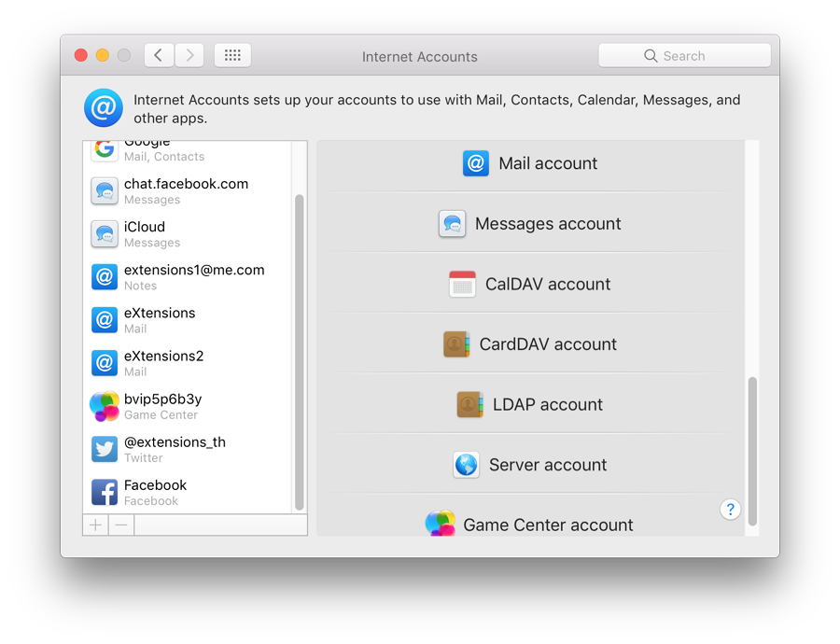Select "Messages account" option
The image size is (840, 644).
pyautogui.click(x=530, y=223)
